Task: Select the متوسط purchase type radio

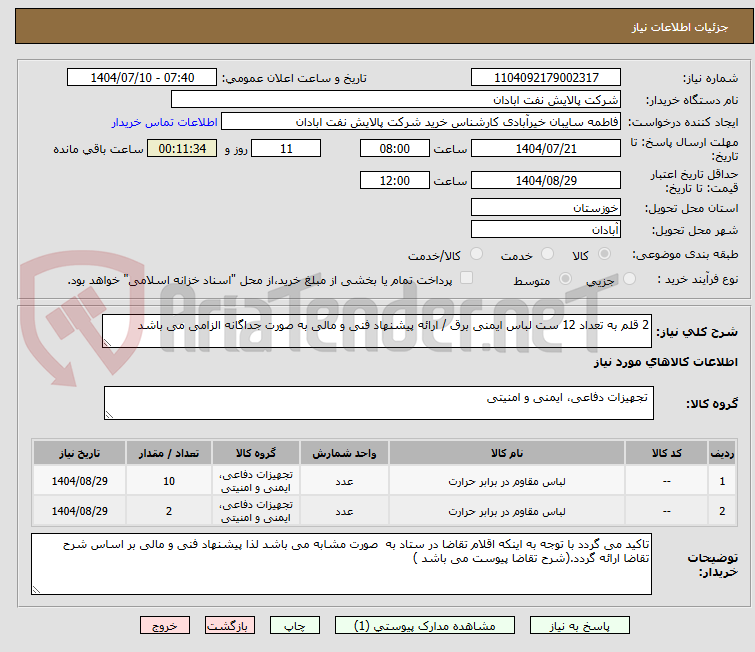Action: pyautogui.click(x=565, y=279)
